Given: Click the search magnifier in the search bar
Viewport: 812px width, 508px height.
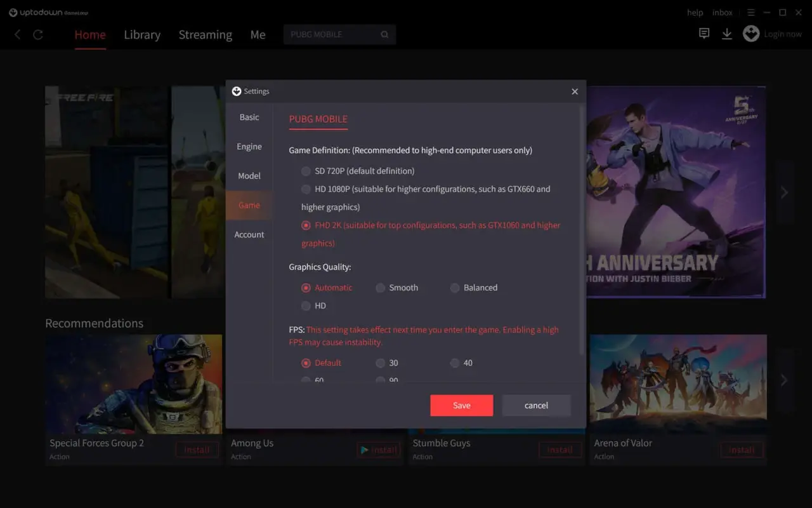Looking at the screenshot, I should pos(384,34).
